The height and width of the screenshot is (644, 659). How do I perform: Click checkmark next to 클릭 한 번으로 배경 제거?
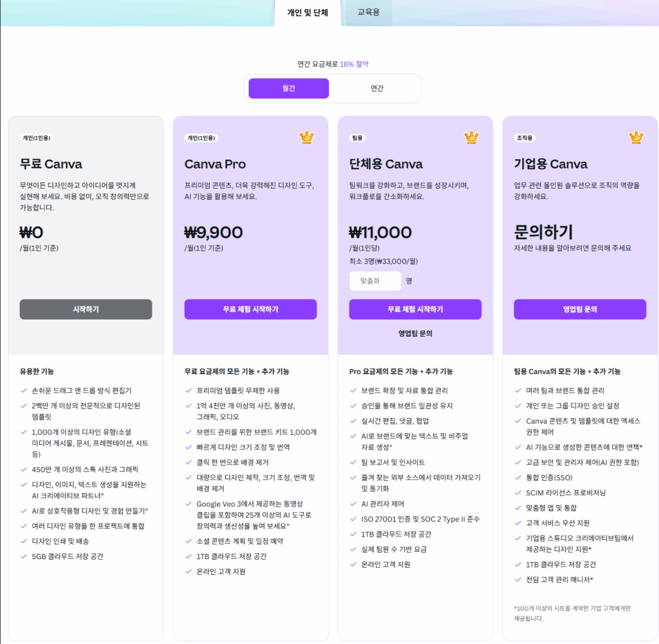(x=189, y=462)
